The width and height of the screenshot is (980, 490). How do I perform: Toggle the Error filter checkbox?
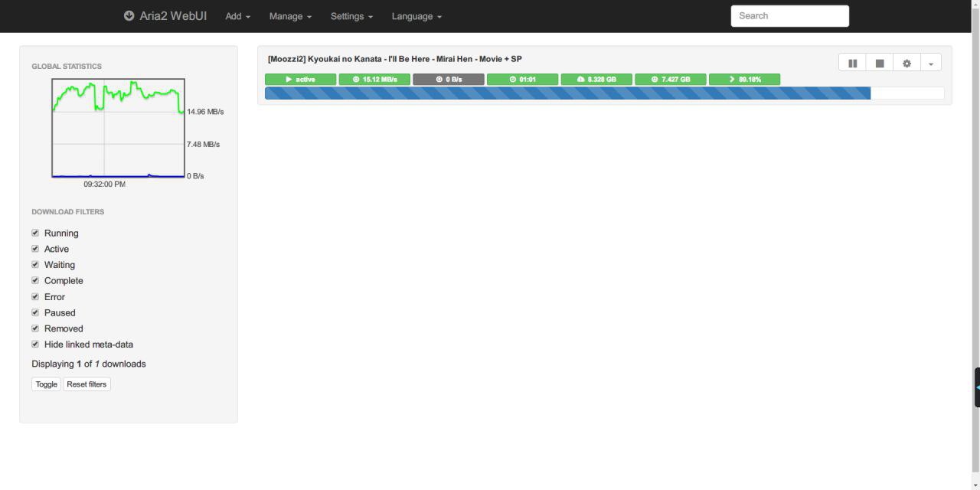[x=35, y=296]
